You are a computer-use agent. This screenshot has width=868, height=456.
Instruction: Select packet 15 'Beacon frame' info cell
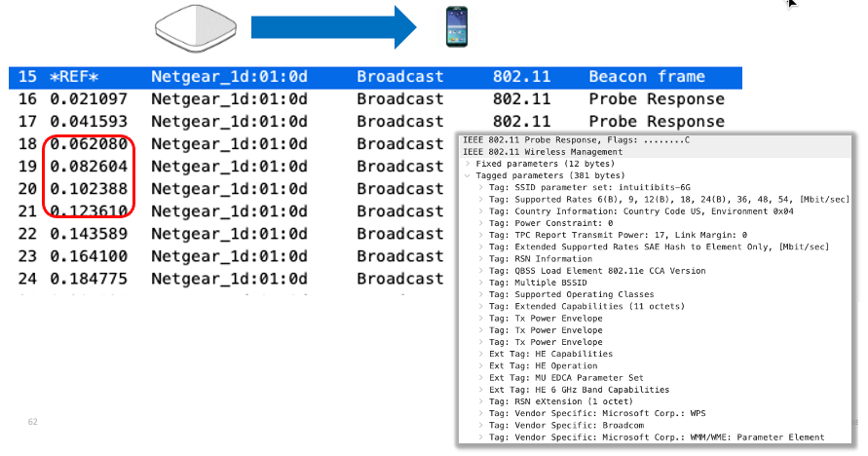(647, 76)
